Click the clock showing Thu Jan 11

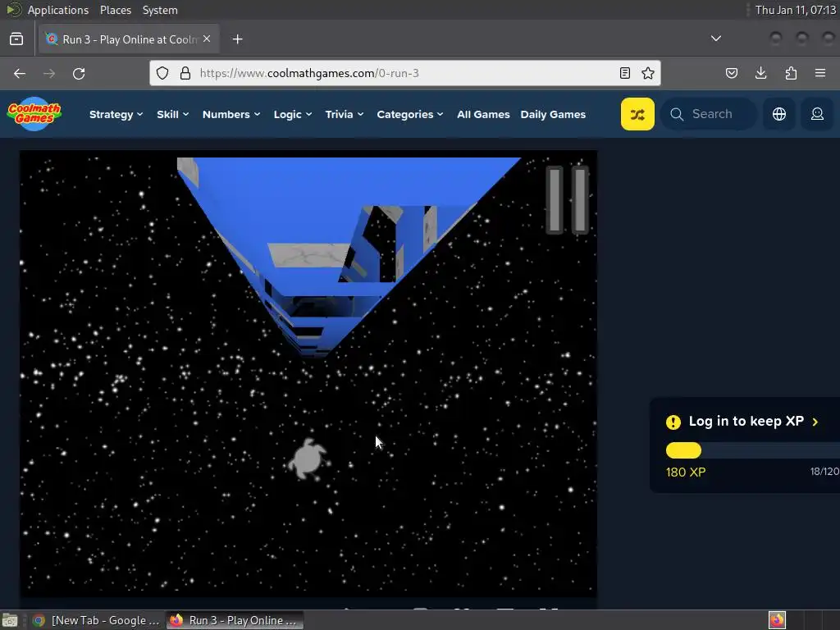pos(795,10)
